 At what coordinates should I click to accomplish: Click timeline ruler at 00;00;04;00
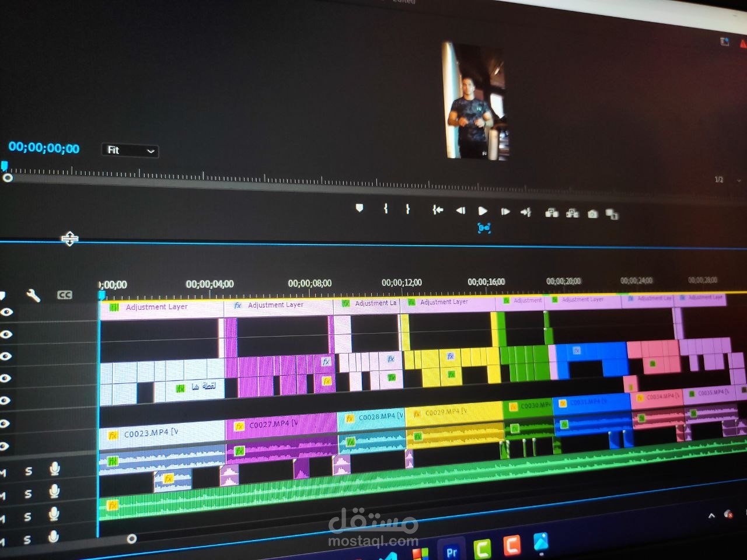pos(210,284)
